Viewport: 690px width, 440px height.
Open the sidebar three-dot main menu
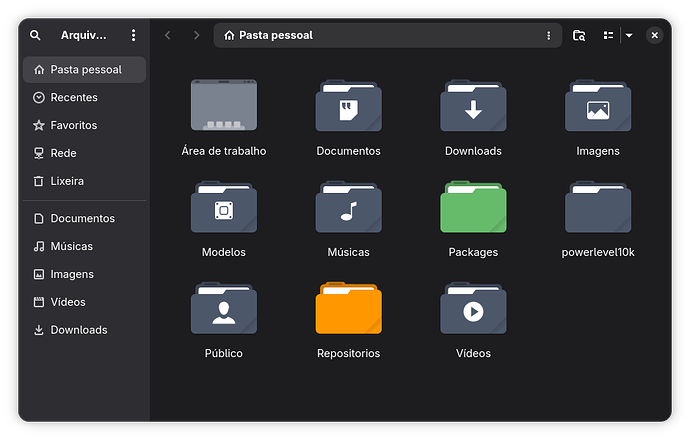tap(133, 35)
